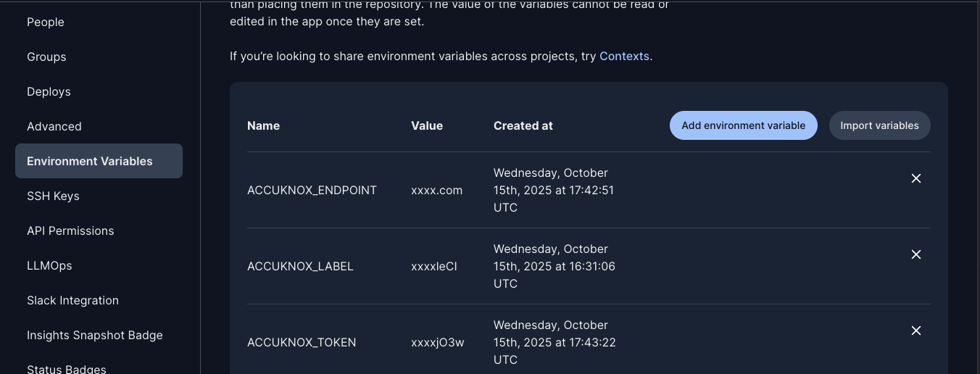Click the ACCUKNOX_TOKEN variable name
The image size is (980, 374).
point(302,342)
